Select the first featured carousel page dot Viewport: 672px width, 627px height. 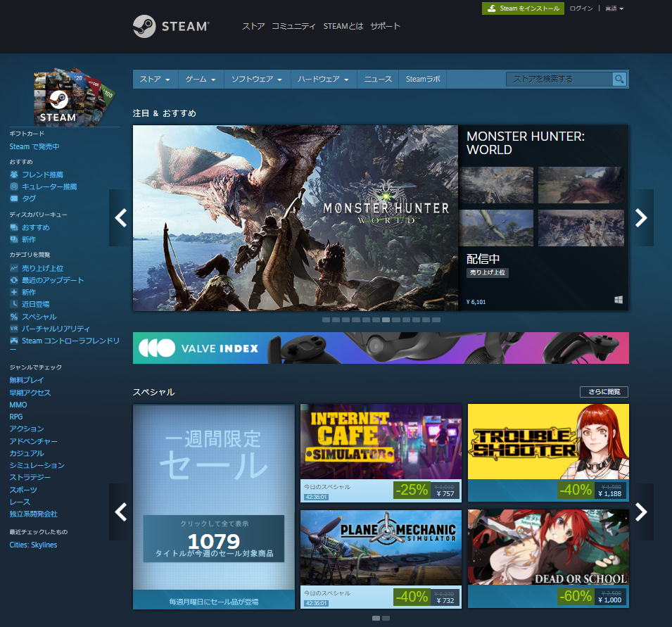point(327,319)
